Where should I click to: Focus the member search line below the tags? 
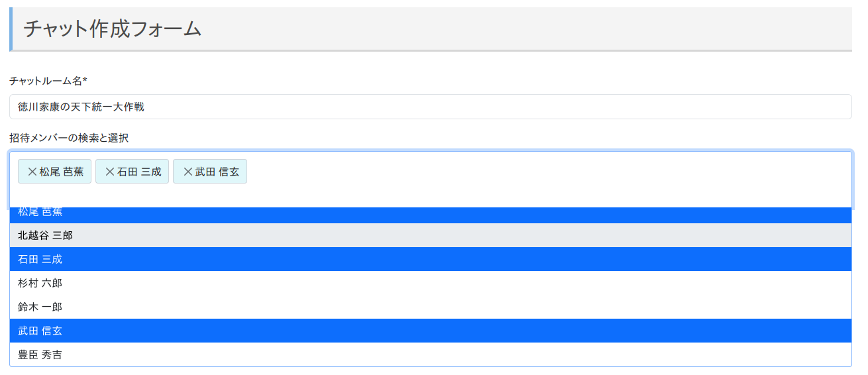[431, 196]
